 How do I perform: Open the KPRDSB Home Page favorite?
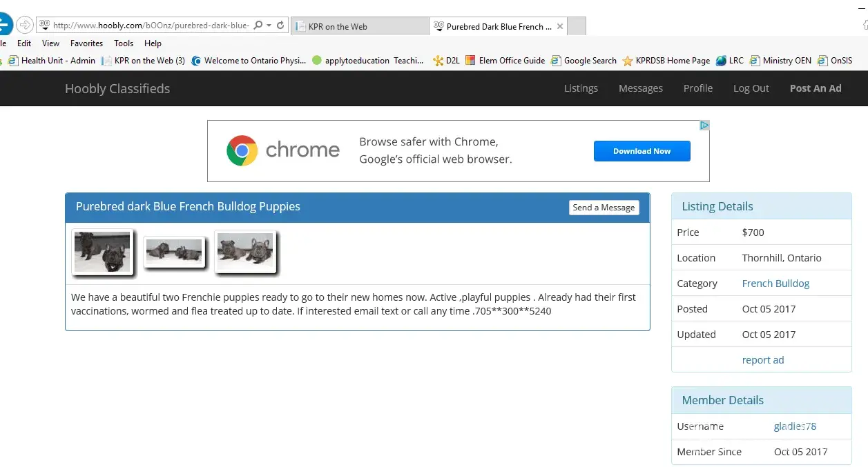(666, 61)
